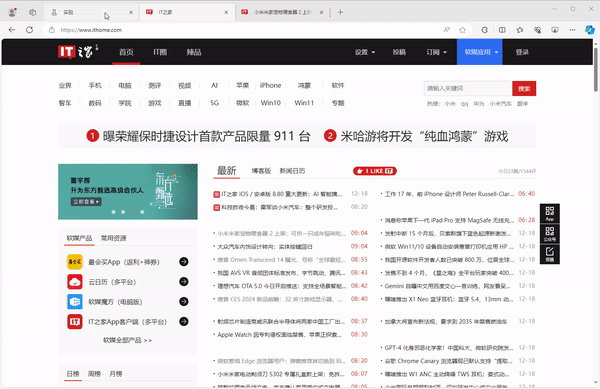The height and width of the screenshot is (389, 600).
Task: Open the iPhone category link
Action: point(271,85)
